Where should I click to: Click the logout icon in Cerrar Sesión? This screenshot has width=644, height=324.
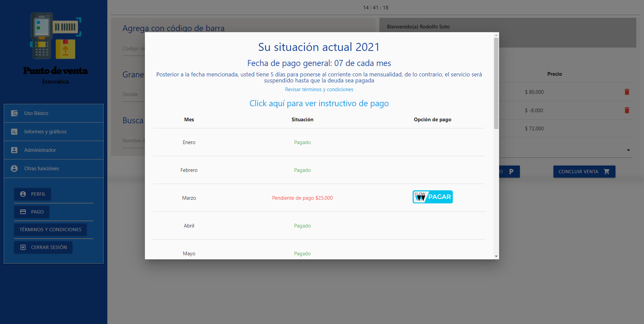(x=23, y=247)
